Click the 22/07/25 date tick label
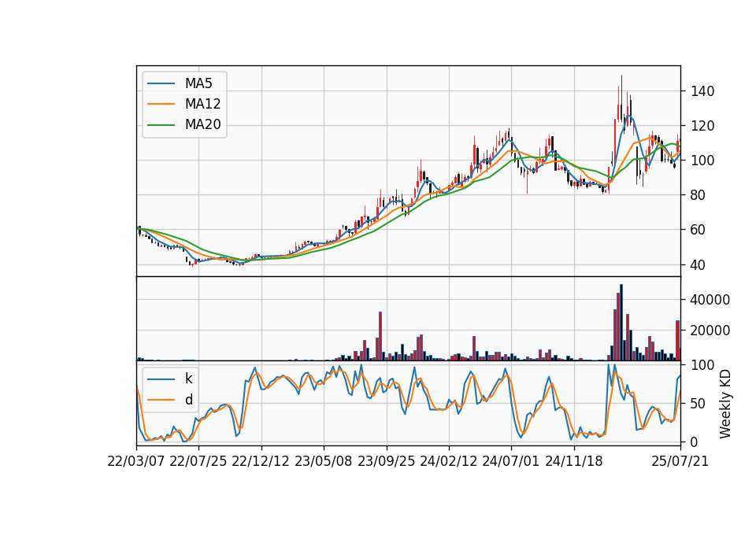 tap(198, 461)
